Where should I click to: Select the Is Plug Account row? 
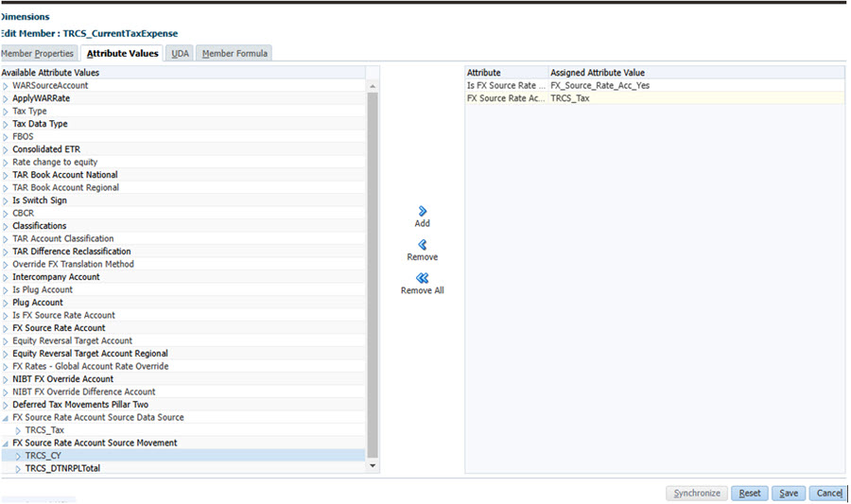point(182,289)
